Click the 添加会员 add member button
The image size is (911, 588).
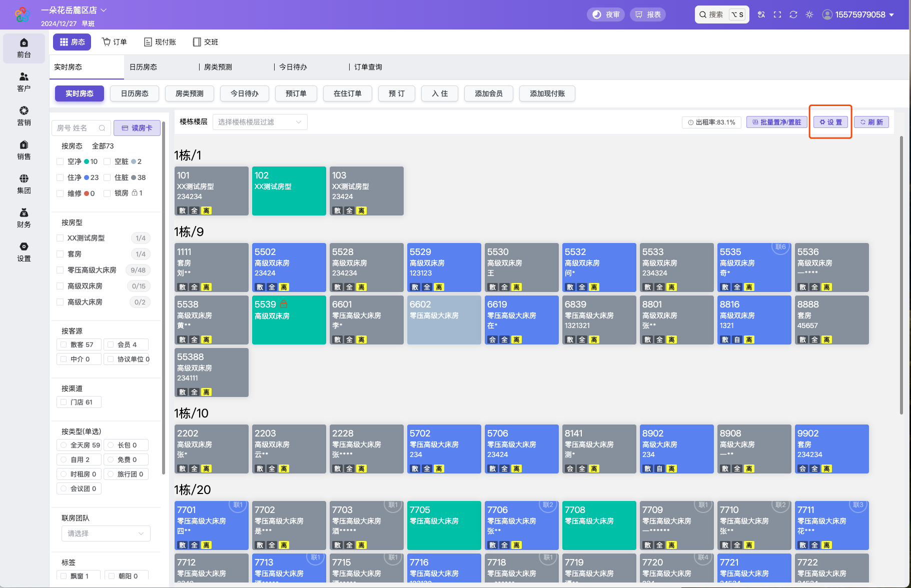click(489, 93)
